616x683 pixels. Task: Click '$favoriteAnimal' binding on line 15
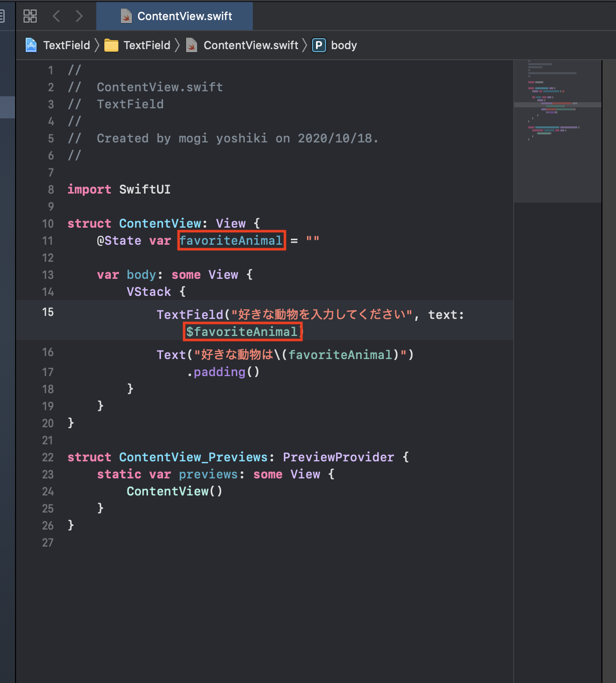(242, 332)
